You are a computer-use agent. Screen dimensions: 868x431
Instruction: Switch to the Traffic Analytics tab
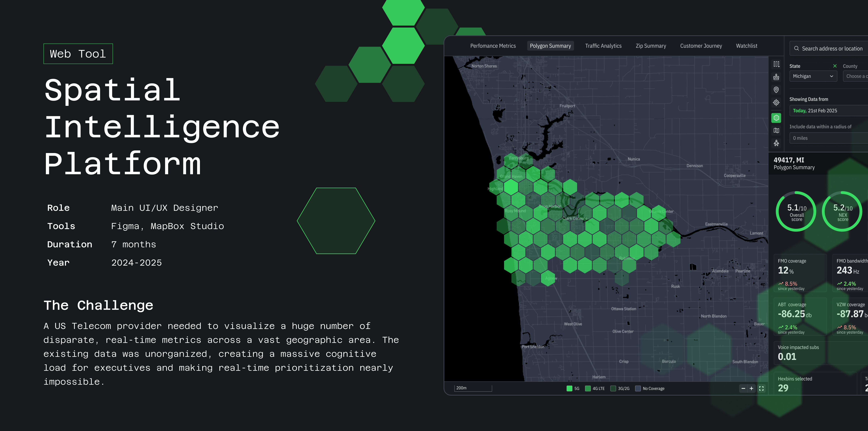[x=603, y=46]
